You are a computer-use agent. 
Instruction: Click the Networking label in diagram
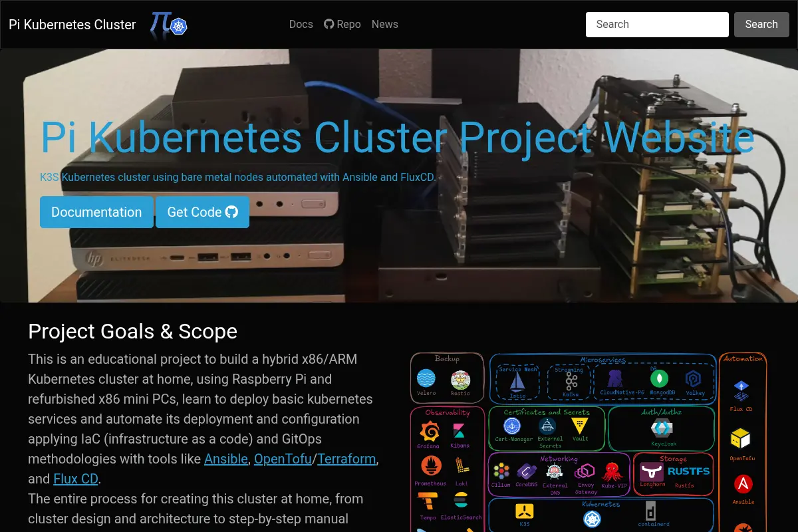559,459
